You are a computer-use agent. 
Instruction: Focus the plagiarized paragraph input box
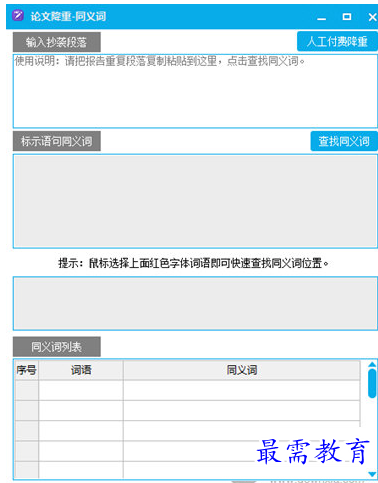coord(195,91)
